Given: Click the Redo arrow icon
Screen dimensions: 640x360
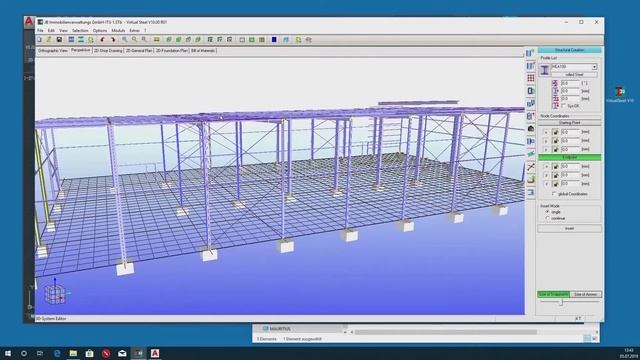Looking at the screenshot, I should [113, 40].
